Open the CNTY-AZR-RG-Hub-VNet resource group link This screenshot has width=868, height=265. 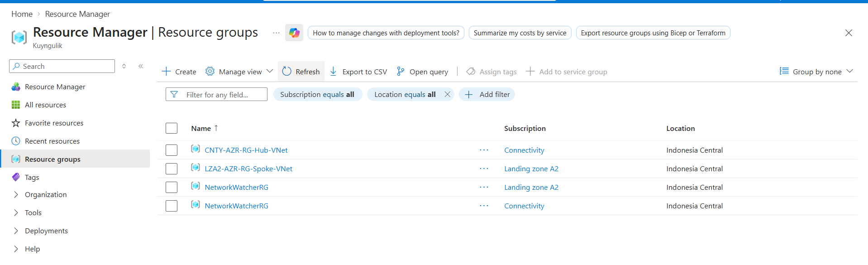point(246,150)
